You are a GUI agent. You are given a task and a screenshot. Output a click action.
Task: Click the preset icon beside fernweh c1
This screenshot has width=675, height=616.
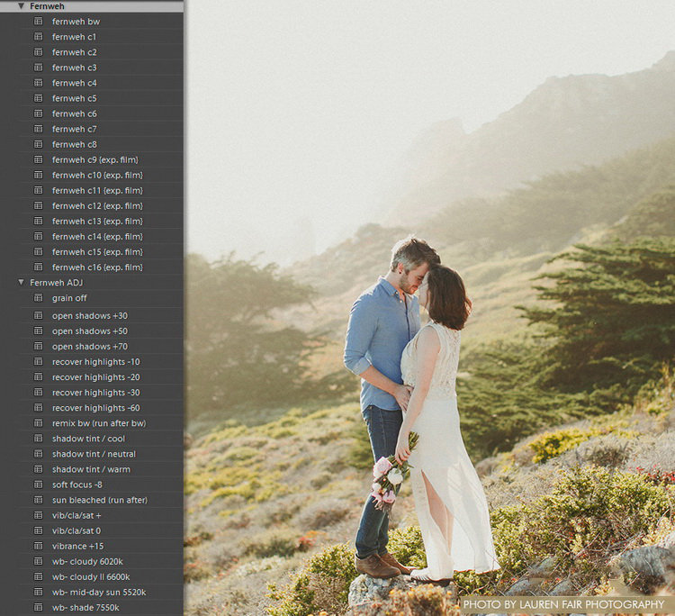click(x=39, y=37)
